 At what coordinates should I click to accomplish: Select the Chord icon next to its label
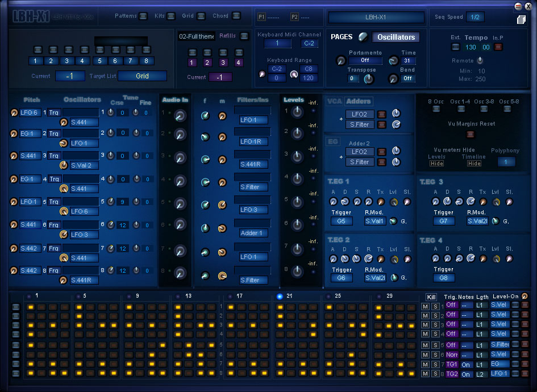236,16
